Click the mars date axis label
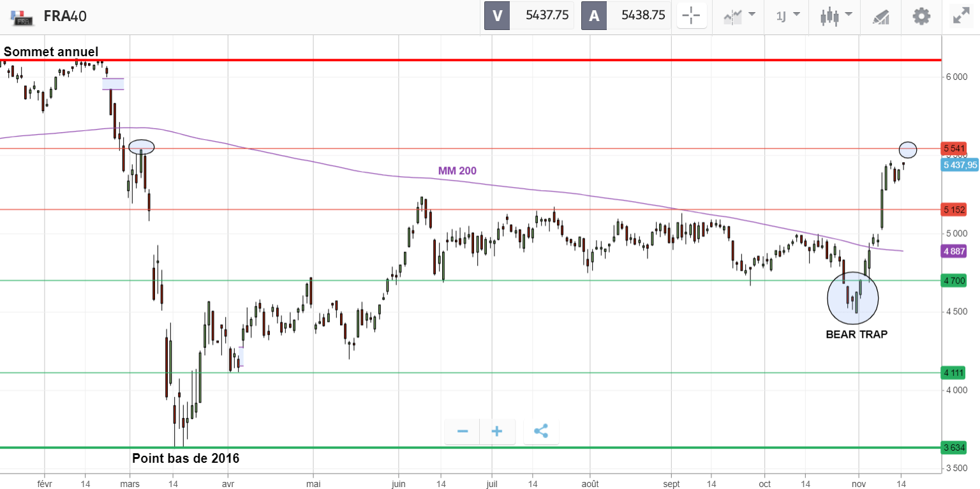The width and height of the screenshot is (980, 489). tap(130, 483)
